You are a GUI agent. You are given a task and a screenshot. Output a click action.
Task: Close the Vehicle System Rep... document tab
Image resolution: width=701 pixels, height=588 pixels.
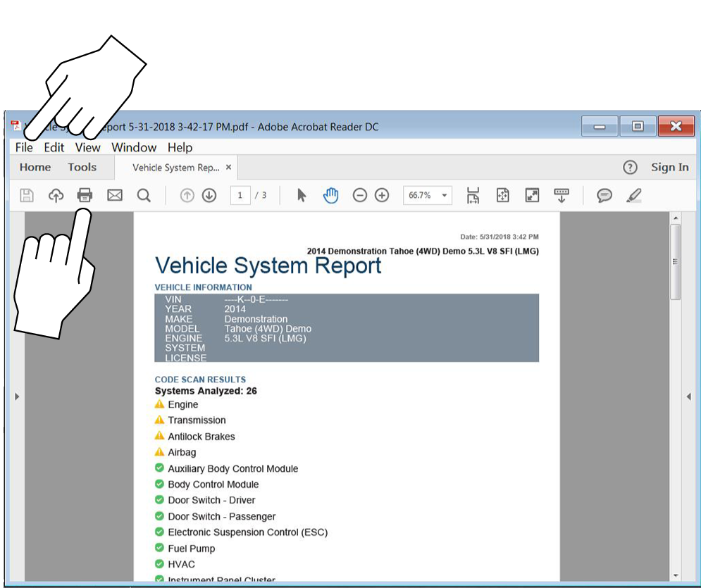point(229,168)
